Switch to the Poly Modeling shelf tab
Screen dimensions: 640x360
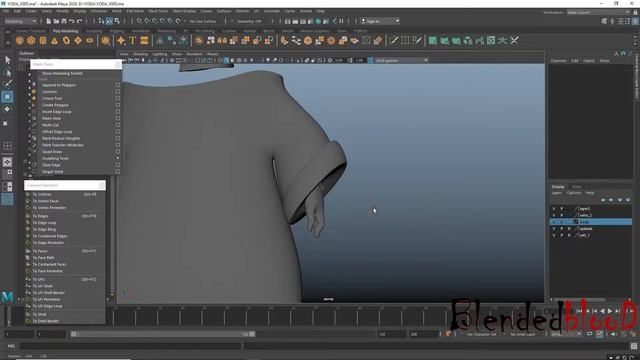pos(65,31)
